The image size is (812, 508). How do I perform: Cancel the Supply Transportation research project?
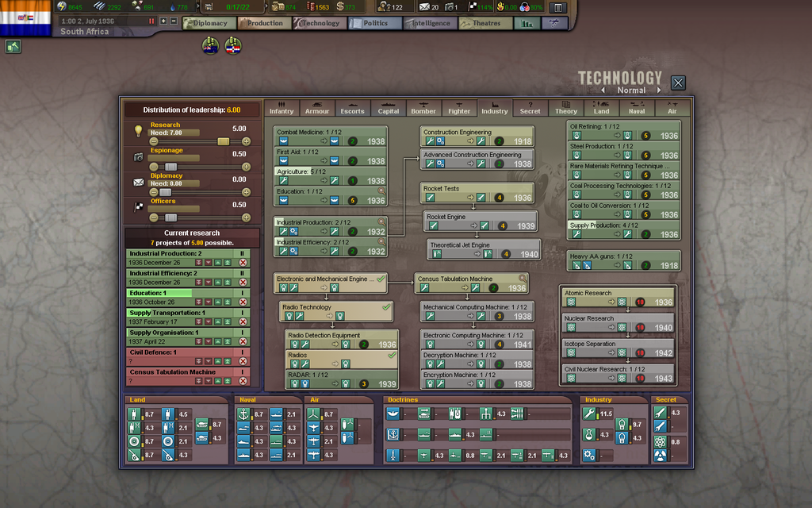(x=243, y=322)
